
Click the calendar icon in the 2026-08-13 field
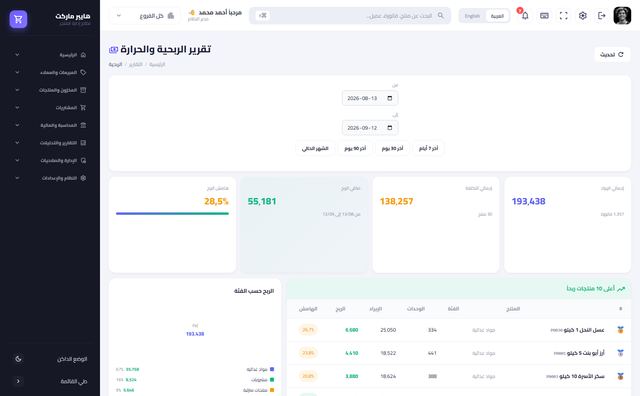(x=389, y=98)
